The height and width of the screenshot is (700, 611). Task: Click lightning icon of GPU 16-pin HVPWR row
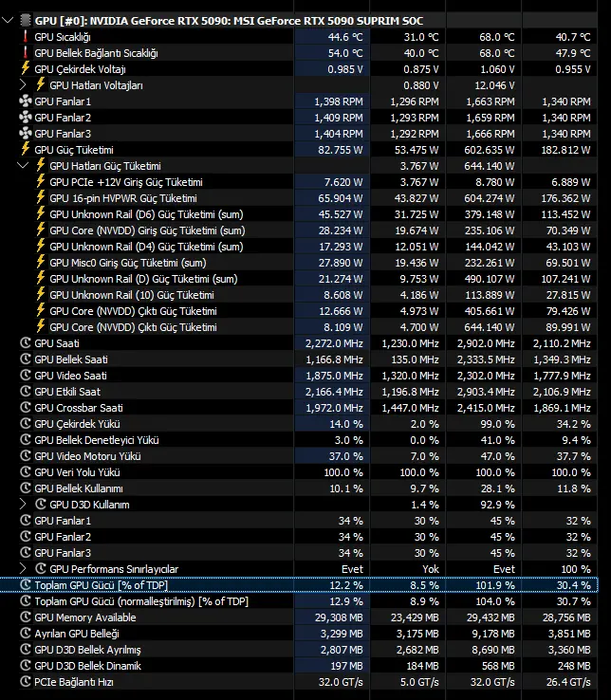40,197
